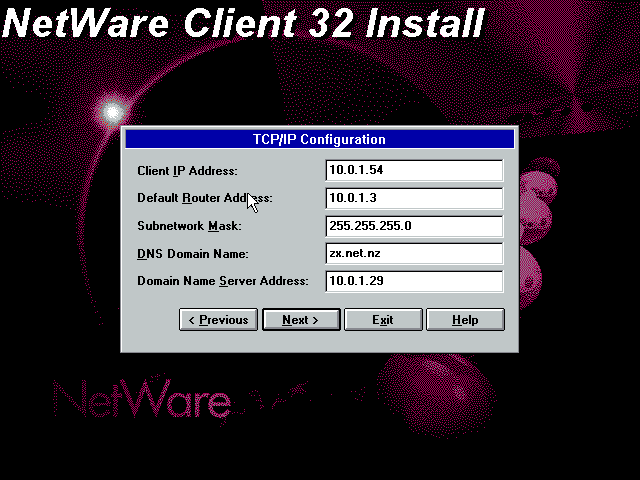
Task: Click the Client IP Address field
Action: 414,170
